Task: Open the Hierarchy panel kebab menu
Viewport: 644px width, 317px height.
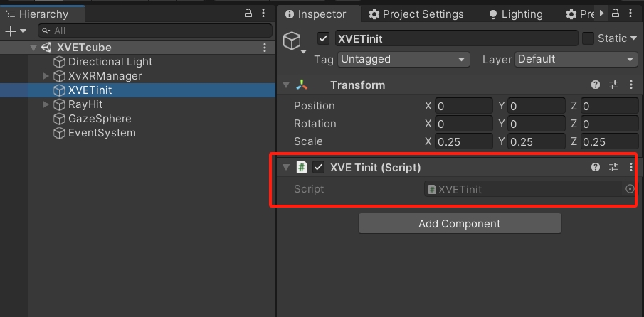Action: [x=263, y=13]
